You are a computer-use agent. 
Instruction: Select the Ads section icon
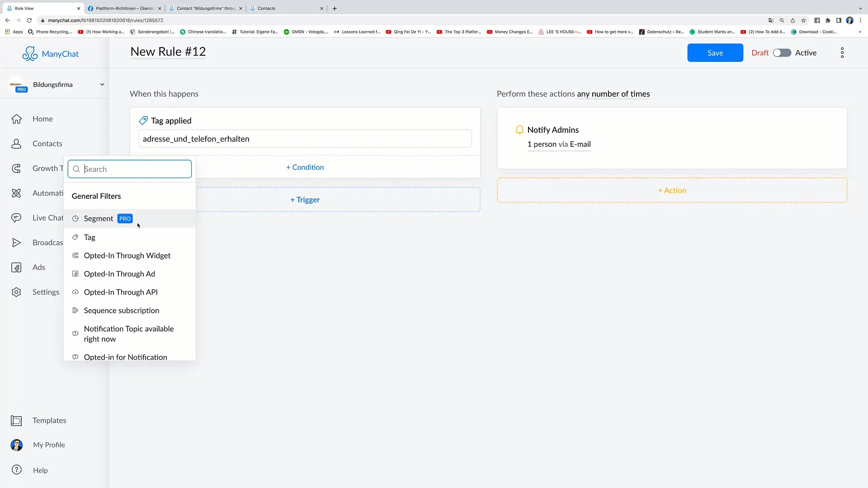pyautogui.click(x=16, y=267)
